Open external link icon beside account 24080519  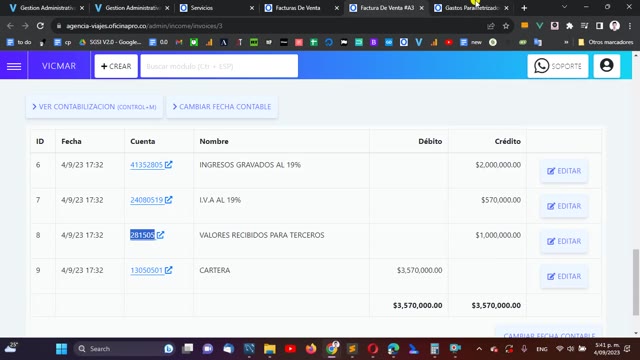pyautogui.click(x=169, y=200)
